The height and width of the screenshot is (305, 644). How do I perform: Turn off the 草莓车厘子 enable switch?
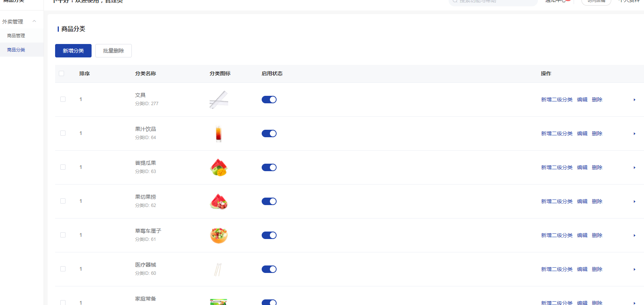pyautogui.click(x=269, y=235)
